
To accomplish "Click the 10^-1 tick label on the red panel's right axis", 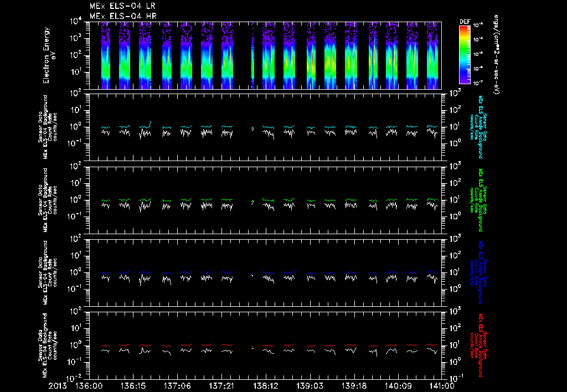I will (x=456, y=378).
